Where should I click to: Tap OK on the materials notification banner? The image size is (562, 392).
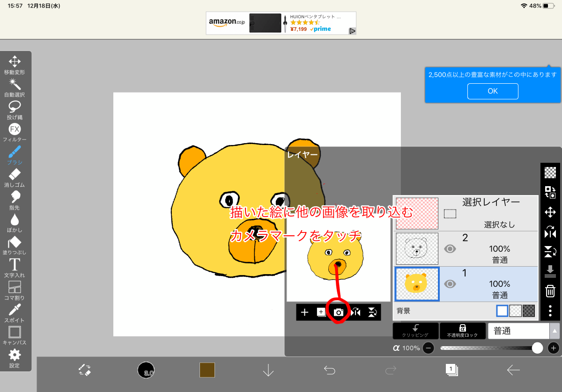pos(493,91)
